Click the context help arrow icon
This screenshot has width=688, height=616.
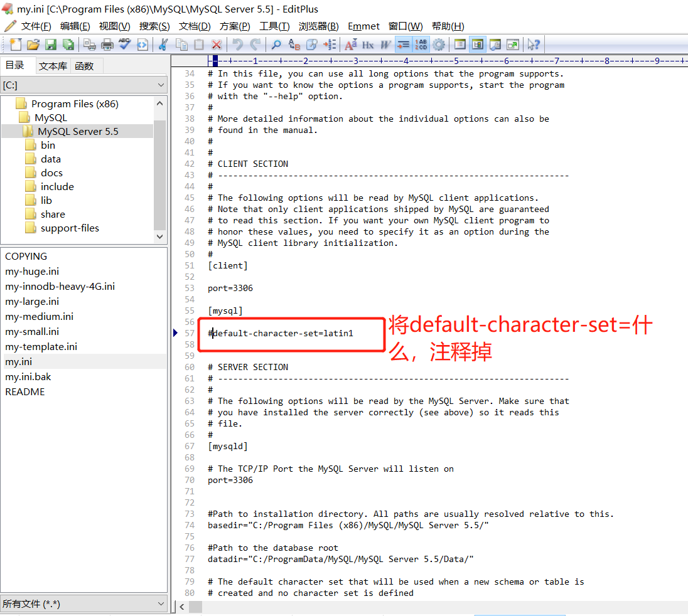pos(534,45)
